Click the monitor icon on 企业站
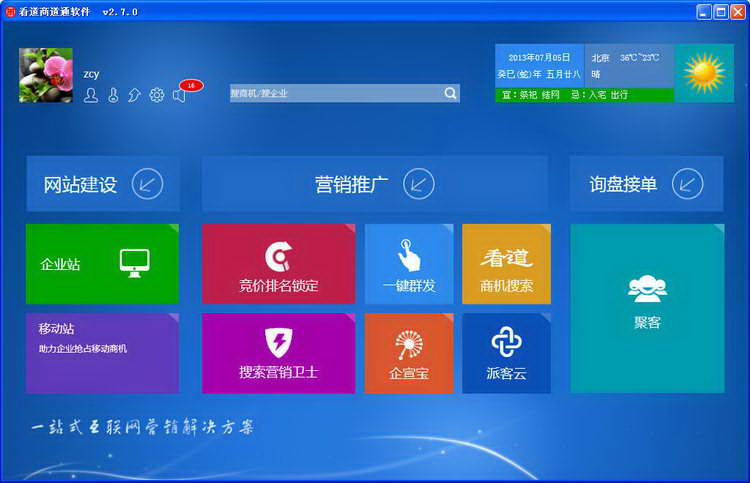Image resolution: width=750 pixels, height=483 pixels. coord(134,263)
